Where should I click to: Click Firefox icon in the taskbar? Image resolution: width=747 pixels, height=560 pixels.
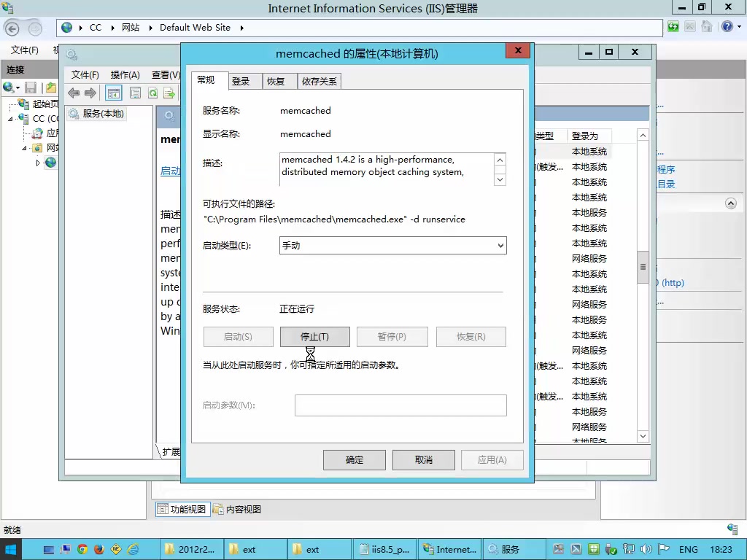coord(99,549)
